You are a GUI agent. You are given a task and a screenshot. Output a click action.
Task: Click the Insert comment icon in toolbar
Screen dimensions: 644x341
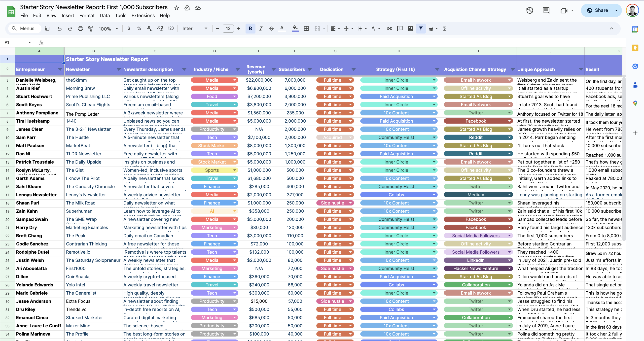pos(400,29)
